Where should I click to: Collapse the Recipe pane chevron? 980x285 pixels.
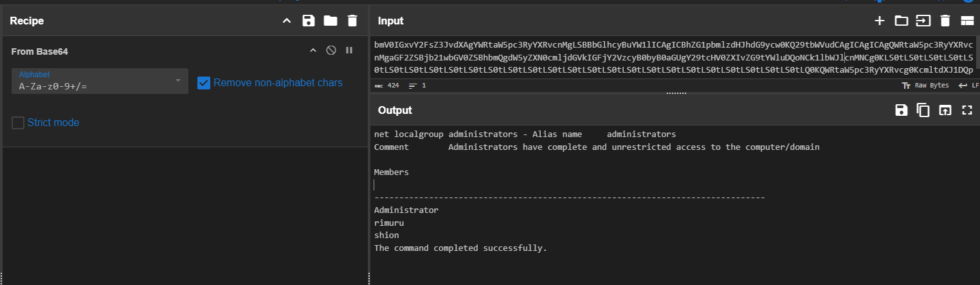click(x=287, y=21)
